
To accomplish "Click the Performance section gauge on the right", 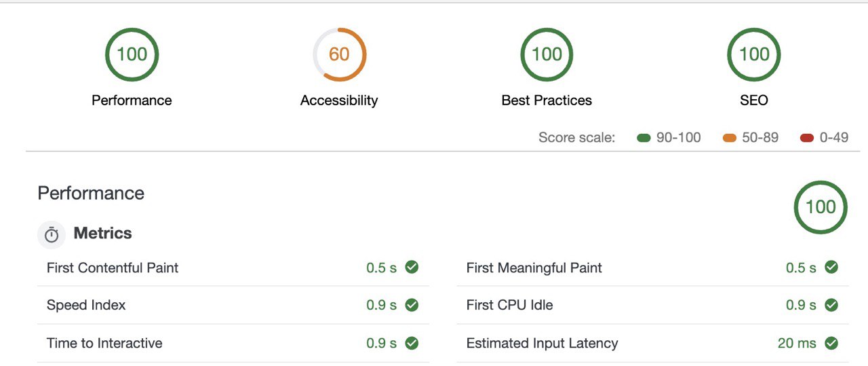I will click(821, 207).
